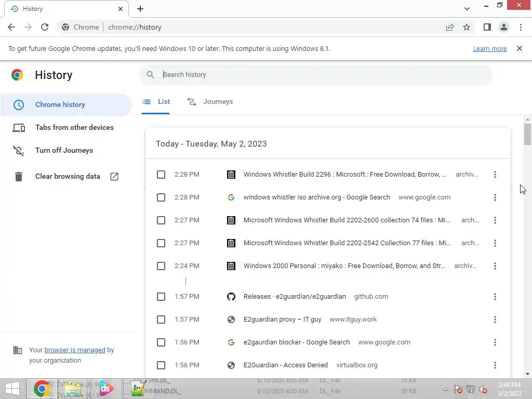Open the tab search chevron
The width and height of the screenshot is (532, 399).
tap(467, 9)
